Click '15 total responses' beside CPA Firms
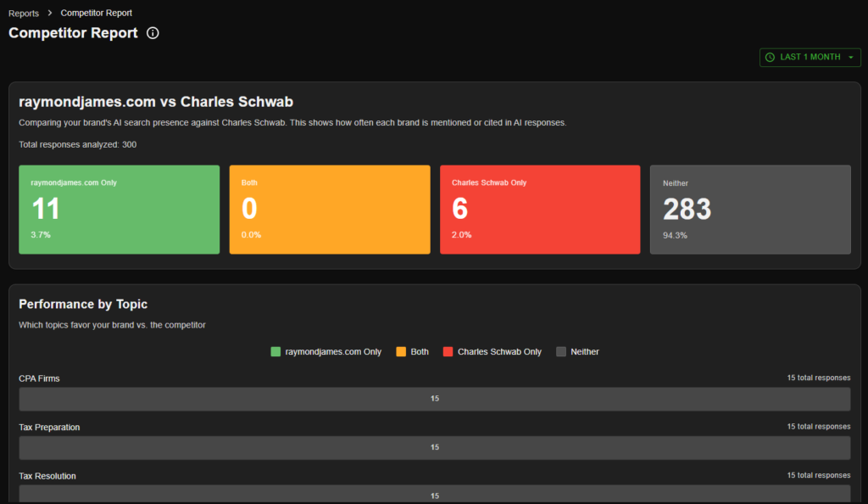868x504 pixels. click(819, 378)
